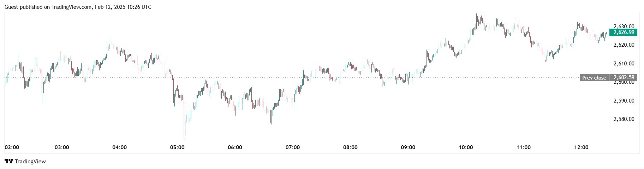Screen dimensions: 644x169
Task: Select the 03:00 time axis marker
Action: [x=62, y=147]
